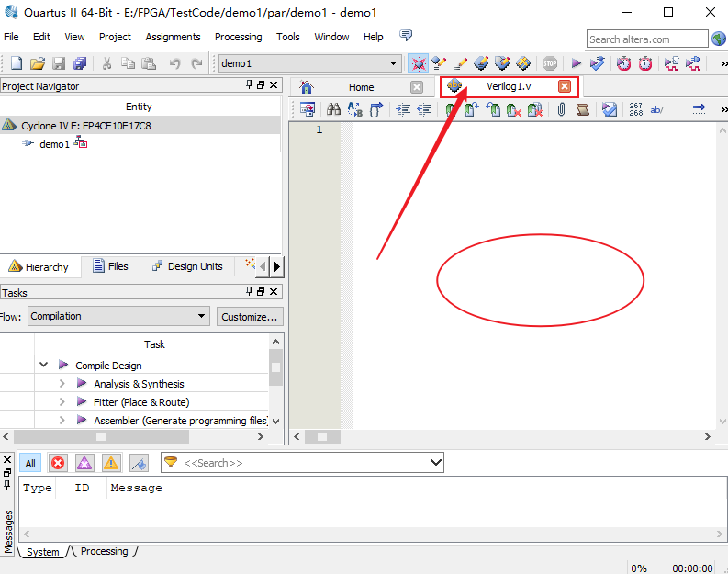Screen dimensions: 728x574
Task: Pin the Project Navigator panel
Action: click(250, 84)
